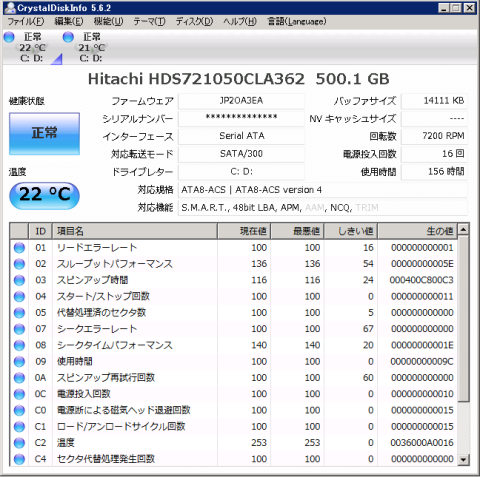This screenshot has height=477, width=480.
Task: Click the 正常 health status button
Action: coord(44,133)
